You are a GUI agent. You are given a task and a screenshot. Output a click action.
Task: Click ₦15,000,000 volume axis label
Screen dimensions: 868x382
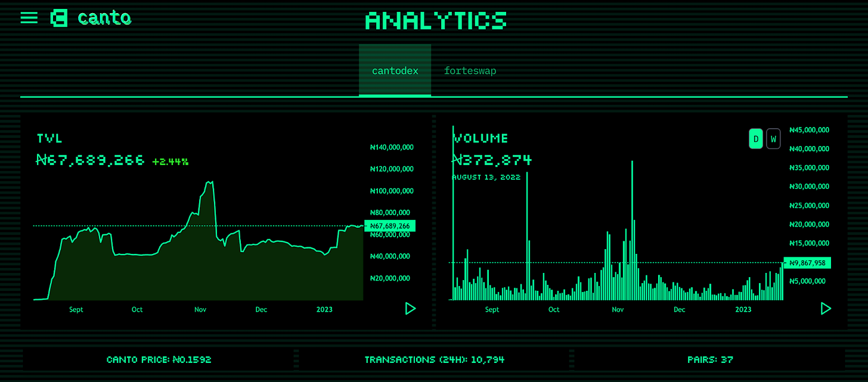809,243
